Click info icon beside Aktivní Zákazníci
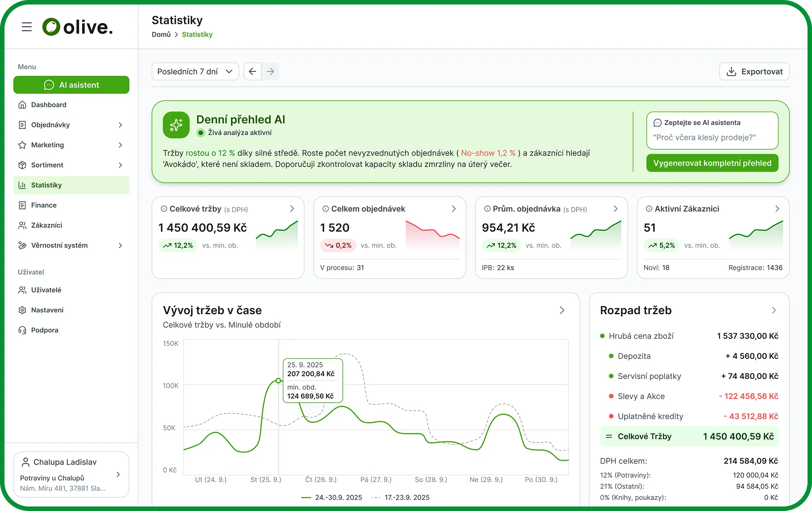 click(649, 209)
